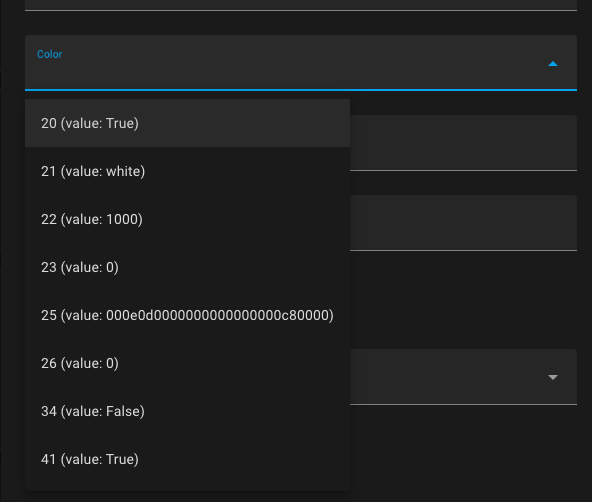
Task: Pick option 34 (value: False)
Action: pyautogui.click(x=187, y=411)
